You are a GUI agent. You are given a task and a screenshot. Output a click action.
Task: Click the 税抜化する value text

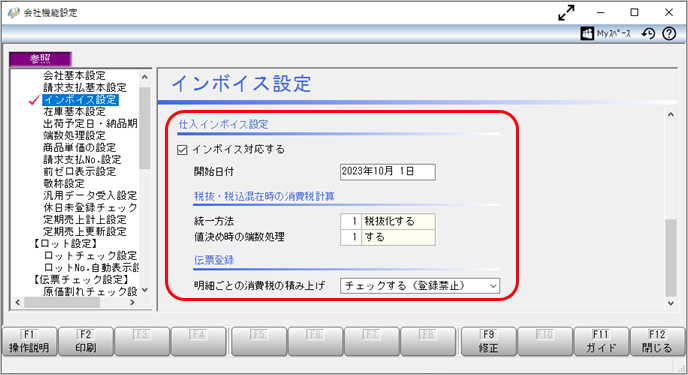pyautogui.click(x=390, y=221)
